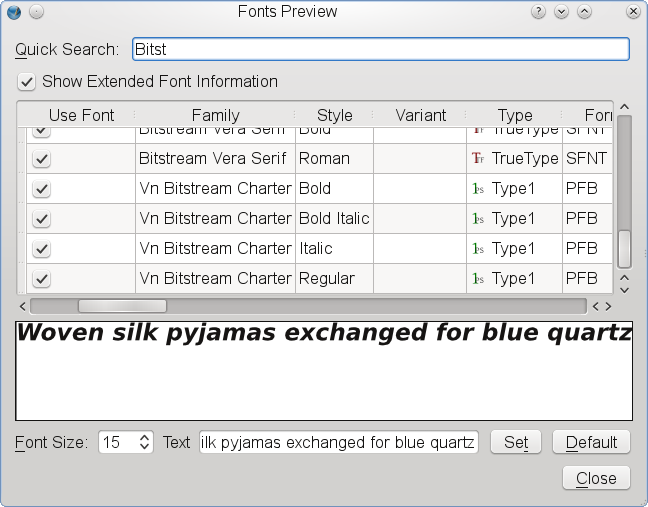Screen dimensions: 648x507
Task: Click the horizontal scrollbar right arrow
Action: point(606,306)
